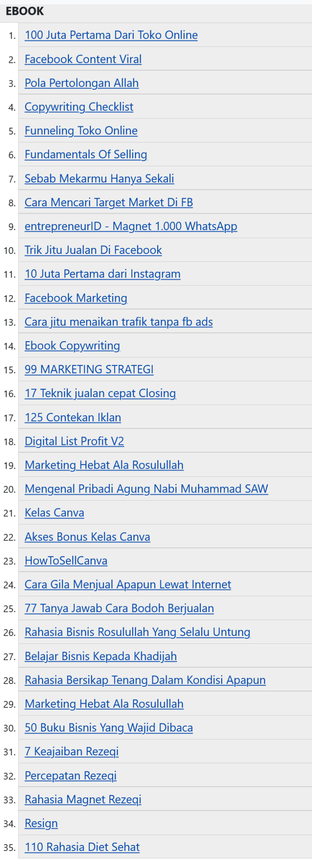Click the Pola Pertolongan Allah link
This screenshot has height=868, width=312.
pos(82,83)
